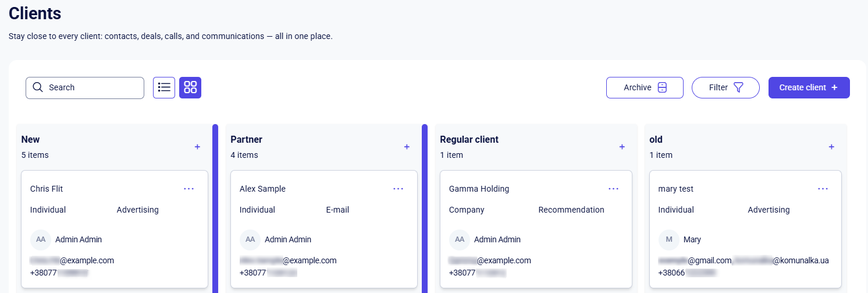
Task: Add a client to New column
Action: coord(197,147)
